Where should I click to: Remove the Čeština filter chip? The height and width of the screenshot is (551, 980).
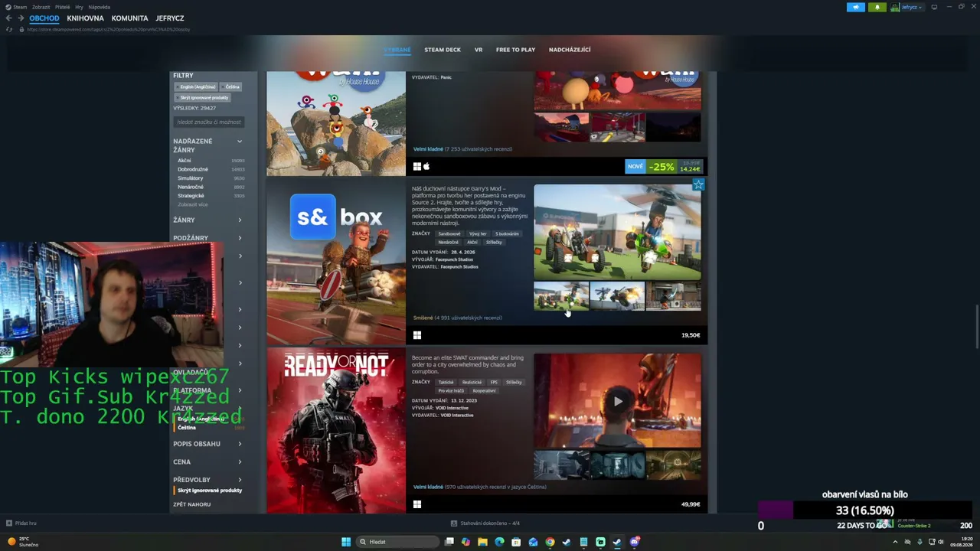tap(231, 86)
